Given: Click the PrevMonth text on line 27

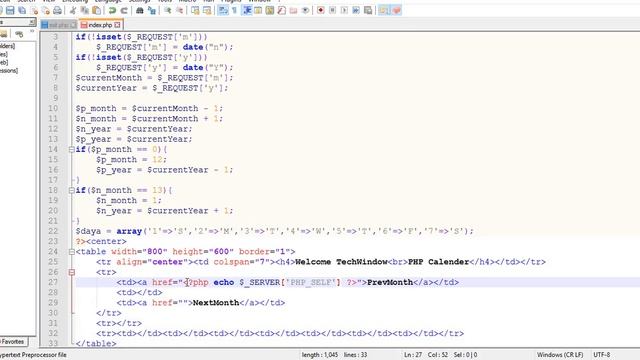Looking at the screenshot, I should pyautogui.click(x=390, y=282).
